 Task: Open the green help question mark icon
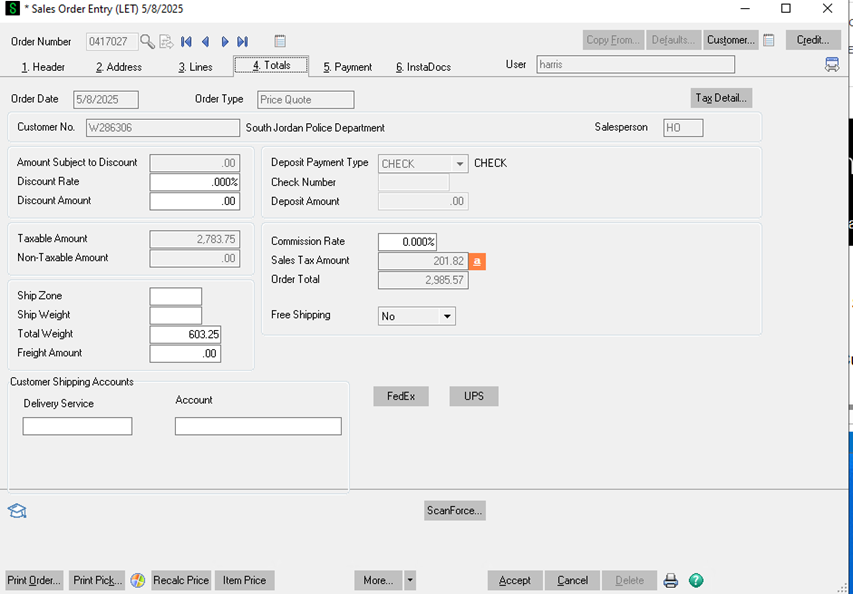click(696, 580)
